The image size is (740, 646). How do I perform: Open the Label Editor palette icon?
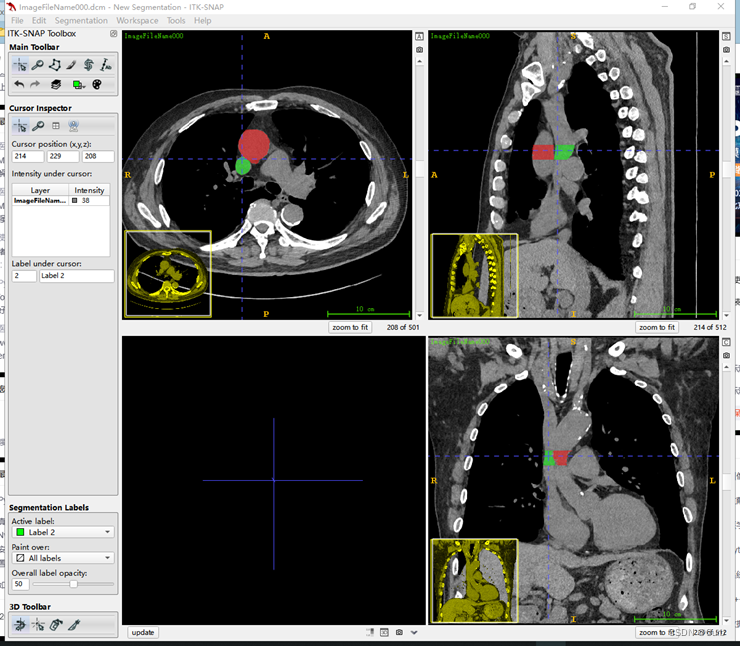click(x=97, y=84)
